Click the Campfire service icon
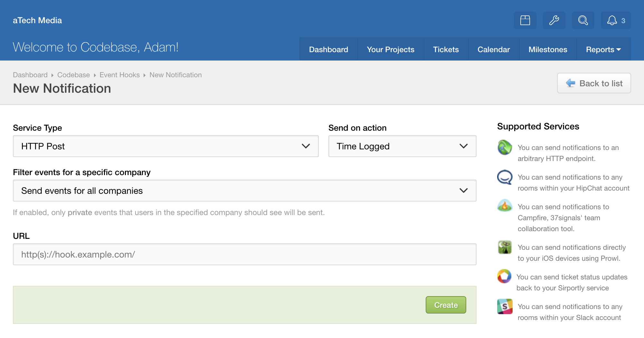 pyautogui.click(x=505, y=206)
